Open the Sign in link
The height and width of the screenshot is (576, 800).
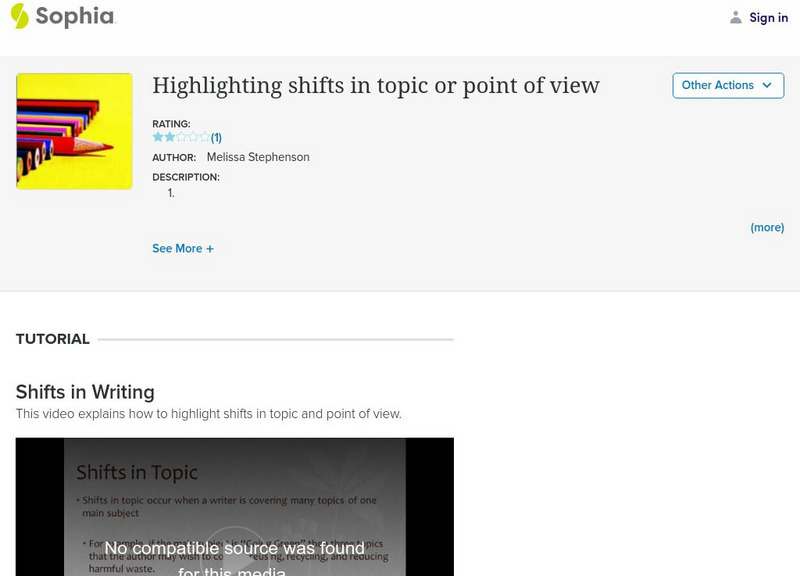pyautogui.click(x=768, y=17)
